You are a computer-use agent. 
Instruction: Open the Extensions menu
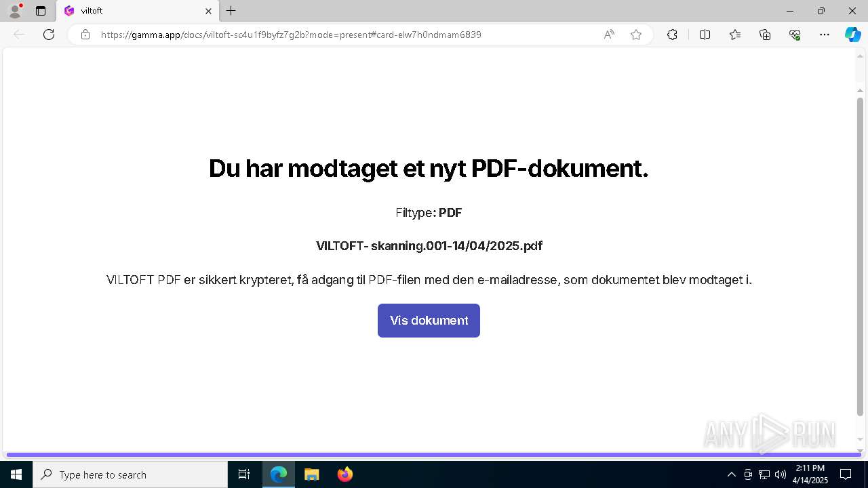click(x=672, y=35)
